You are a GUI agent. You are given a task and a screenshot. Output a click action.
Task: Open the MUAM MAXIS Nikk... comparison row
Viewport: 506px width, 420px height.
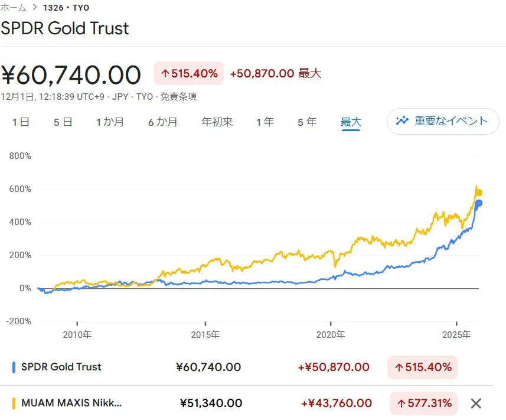pos(71,403)
